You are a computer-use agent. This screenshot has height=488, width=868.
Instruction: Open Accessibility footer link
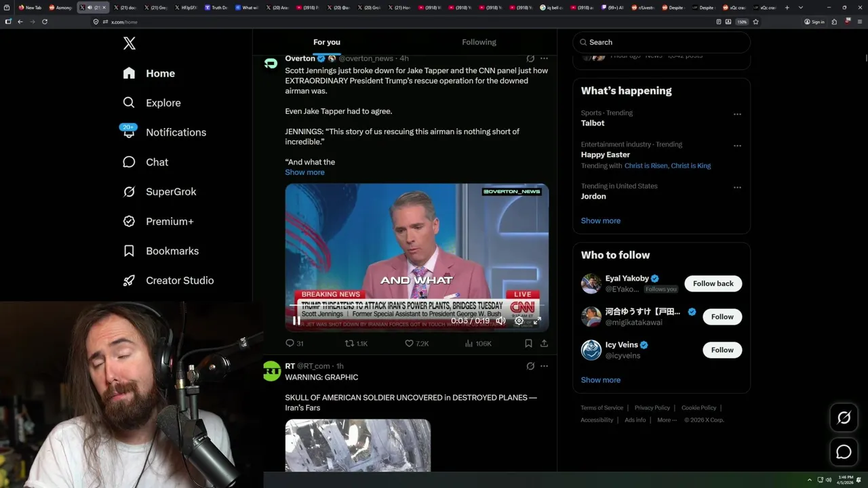point(597,420)
